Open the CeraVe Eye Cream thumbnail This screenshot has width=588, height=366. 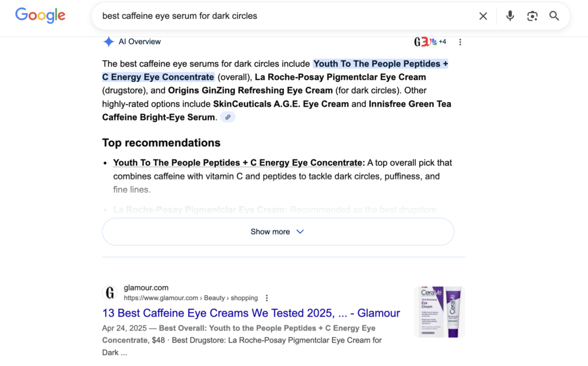[x=439, y=312]
